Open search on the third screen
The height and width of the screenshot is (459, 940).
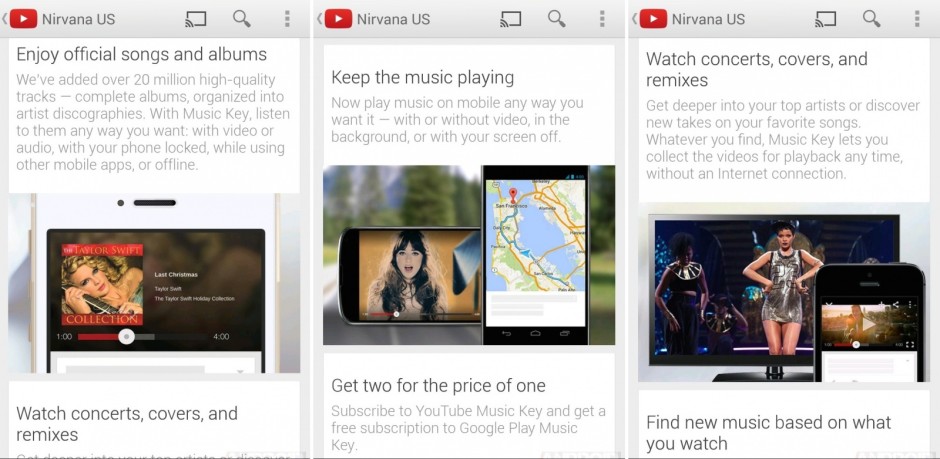(871, 19)
